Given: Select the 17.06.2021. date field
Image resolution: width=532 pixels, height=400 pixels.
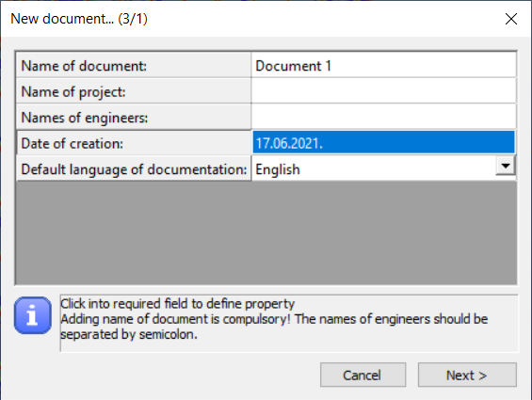Looking at the screenshot, I should pos(384,143).
